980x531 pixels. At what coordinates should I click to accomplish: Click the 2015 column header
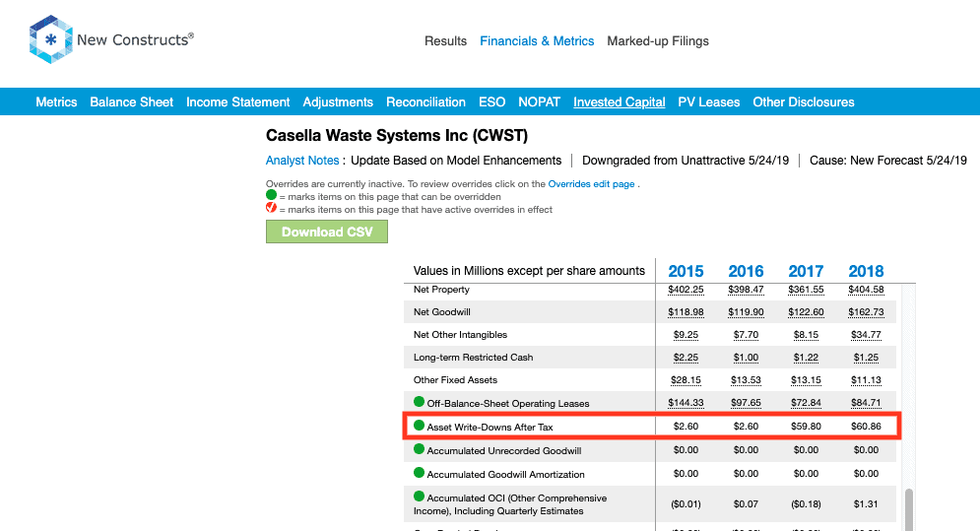686,271
